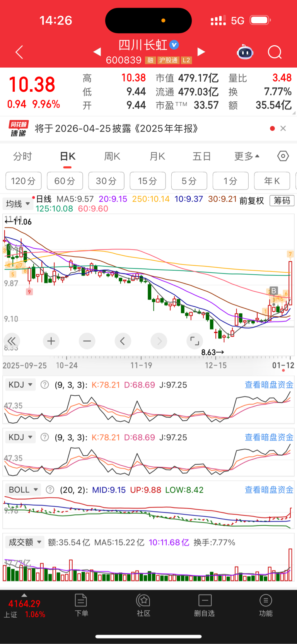Open help for the first KDJ
297x644 pixels.
(45, 385)
